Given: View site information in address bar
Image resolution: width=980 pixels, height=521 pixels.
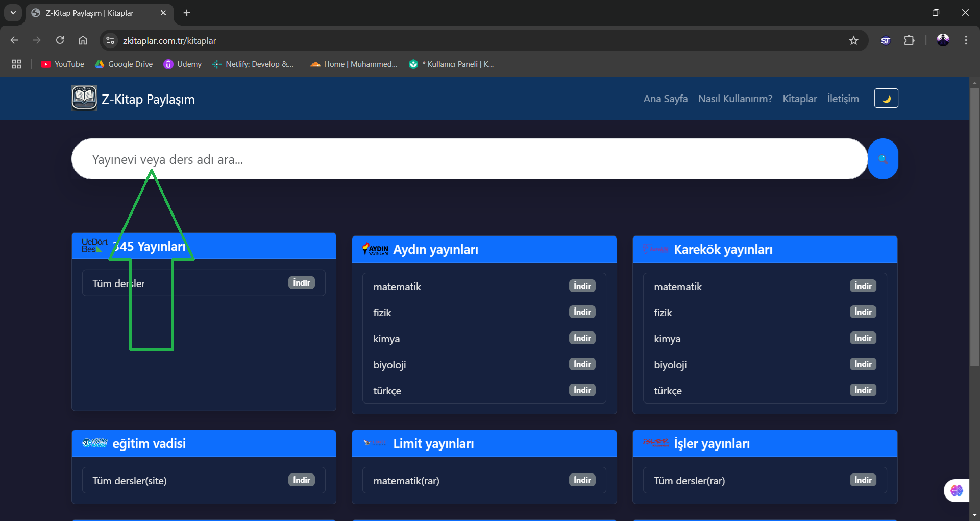Looking at the screenshot, I should (110, 41).
